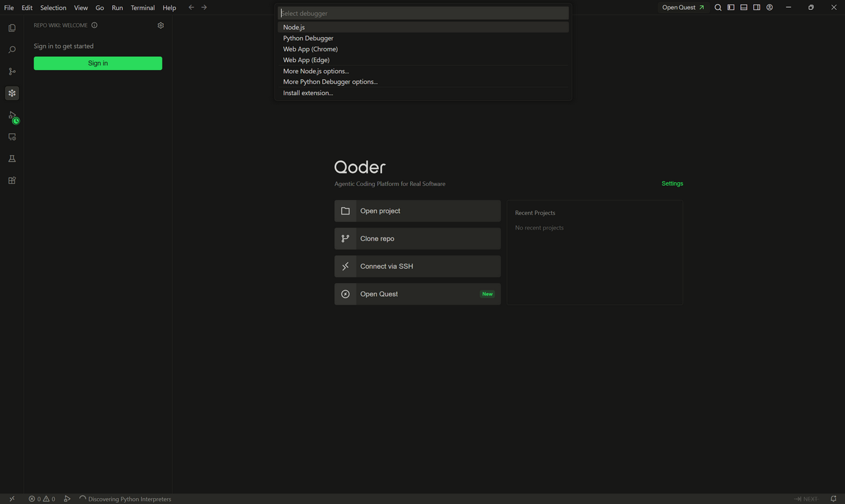The height and width of the screenshot is (504, 845).
Task: Click Clone repo button
Action: point(417,239)
